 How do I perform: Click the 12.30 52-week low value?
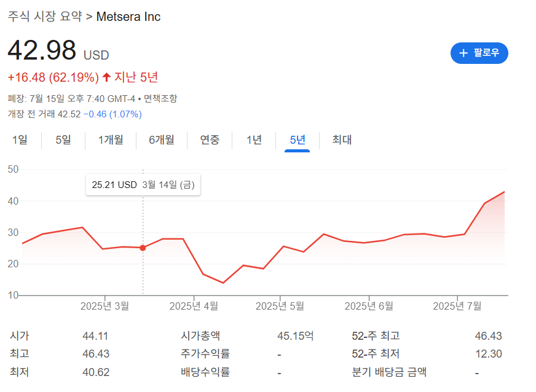click(489, 354)
